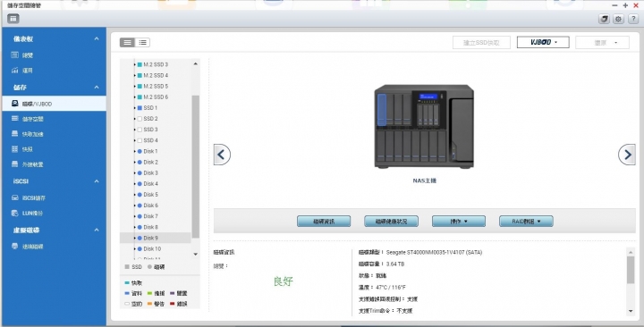
Task: Click the disk info scrollbar down arrow
Action: (x=631, y=312)
